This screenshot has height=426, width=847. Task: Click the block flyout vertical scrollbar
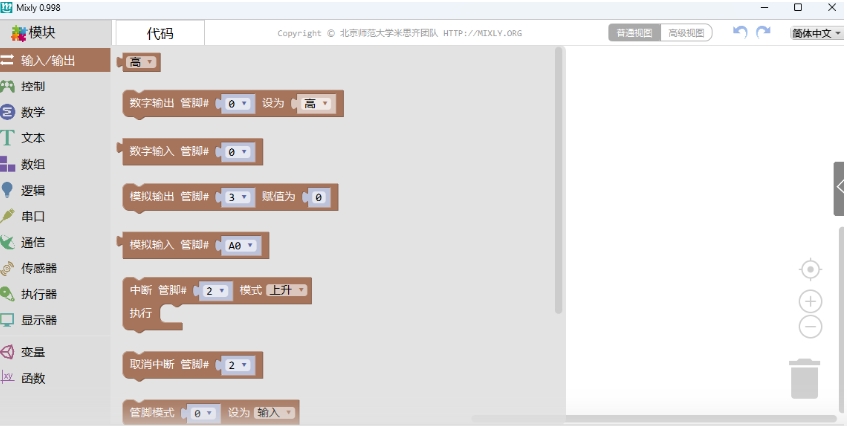click(559, 181)
